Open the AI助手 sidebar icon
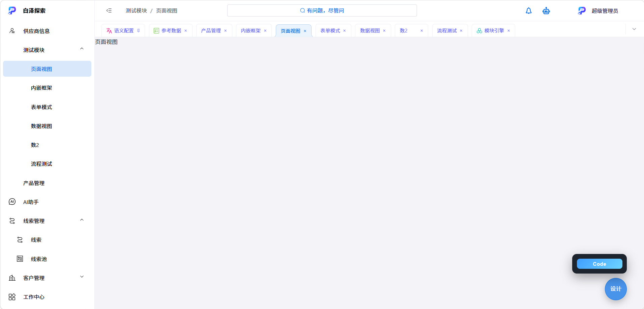This screenshot has width=644, height=309. [12, 202]
